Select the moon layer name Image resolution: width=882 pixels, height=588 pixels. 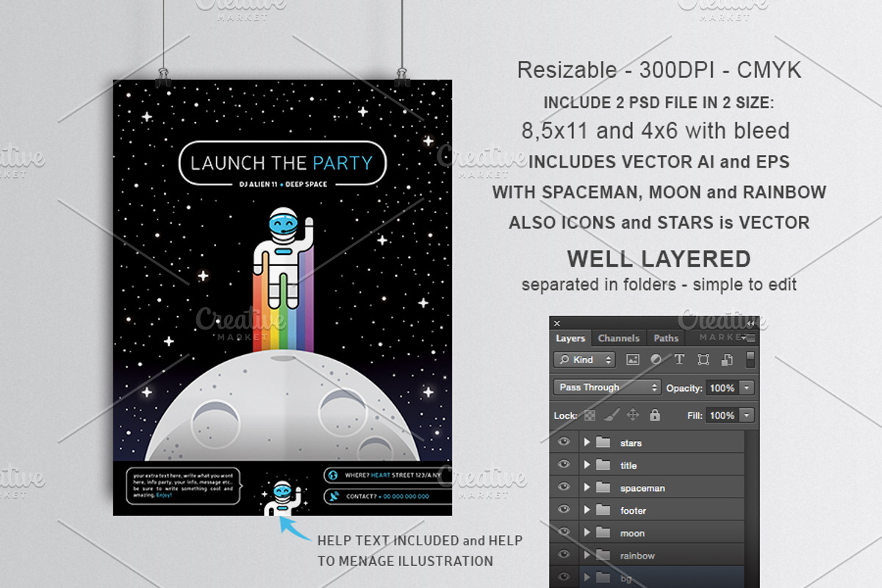(x=632, y=534)
